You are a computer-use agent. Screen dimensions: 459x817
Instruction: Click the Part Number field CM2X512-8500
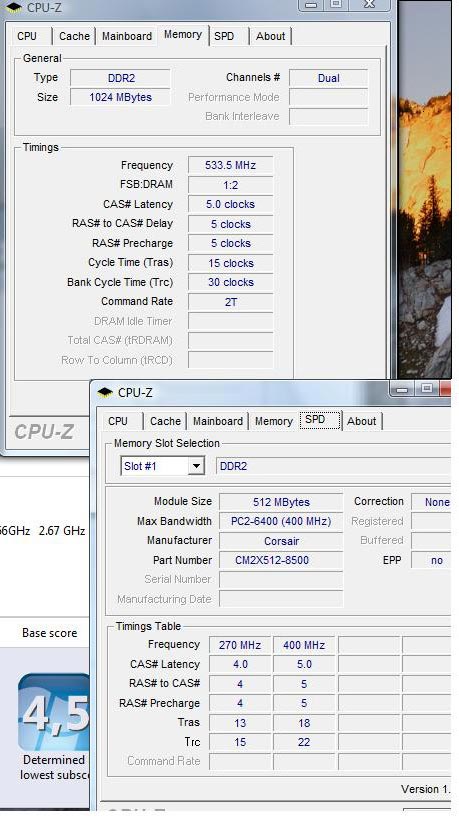(x=281, y=560)
